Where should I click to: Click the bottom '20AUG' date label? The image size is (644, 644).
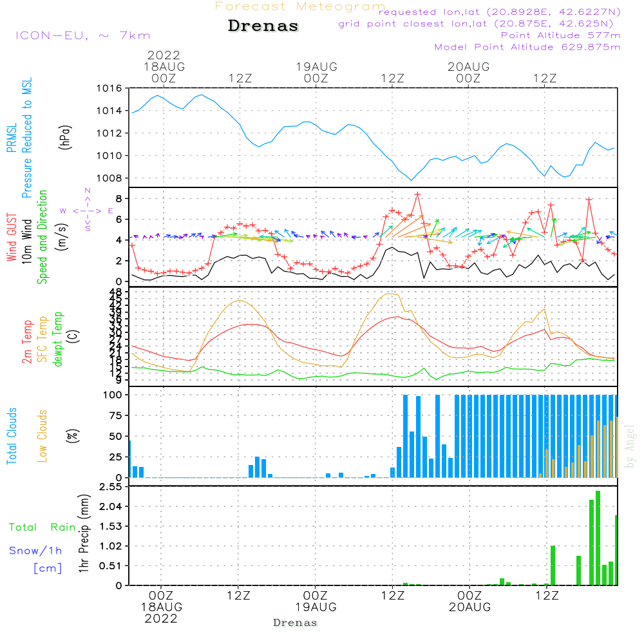[470, 607]
